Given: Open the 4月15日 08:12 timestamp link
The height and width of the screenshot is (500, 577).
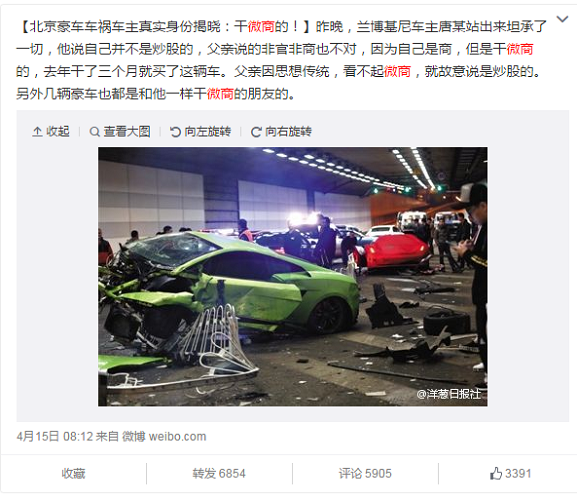Looking at the screenshot, I should click(55, 437).
